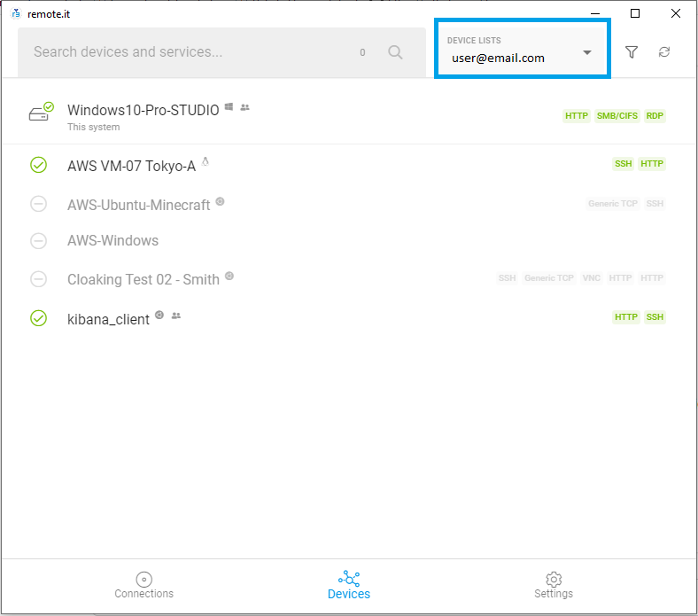Click the shared users icon beside Windows10-Pro-STUDIO

click(244, 107)
